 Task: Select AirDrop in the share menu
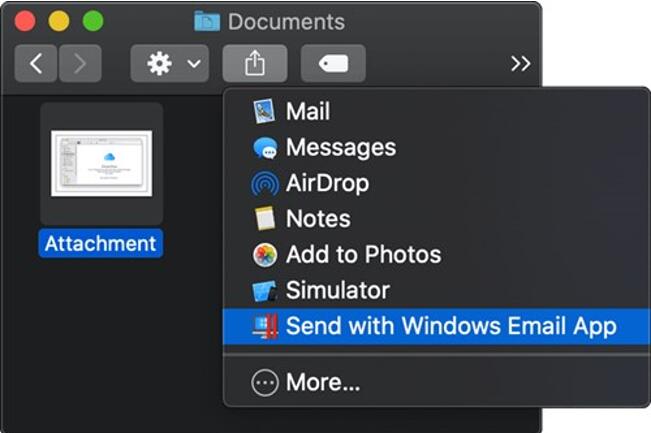point(436,183)
